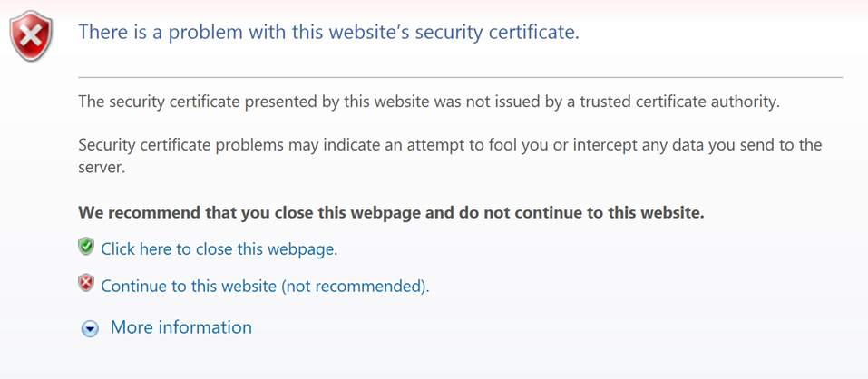Screen dimensions: 868x379
Task: Click the large red shield error icon
Action: coord(31,36)
